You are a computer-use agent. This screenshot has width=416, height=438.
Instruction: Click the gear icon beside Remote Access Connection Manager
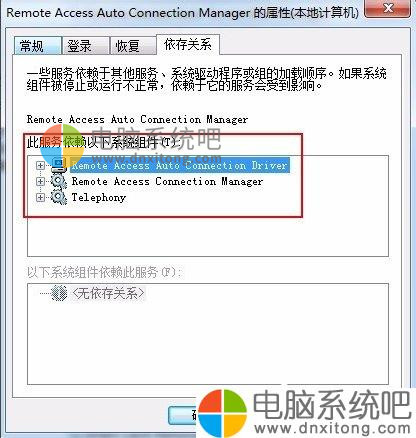pos(59,181)
